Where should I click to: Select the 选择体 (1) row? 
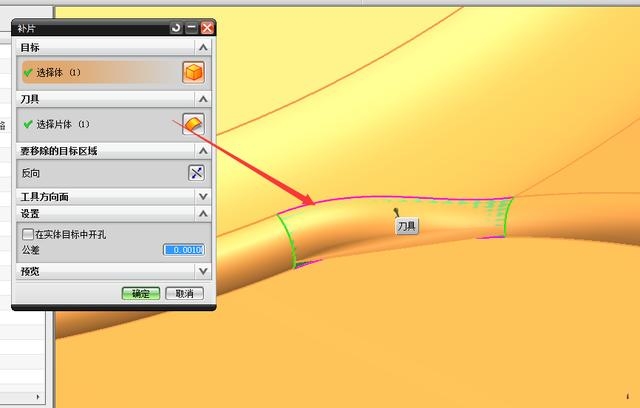(x=99, y=73)
